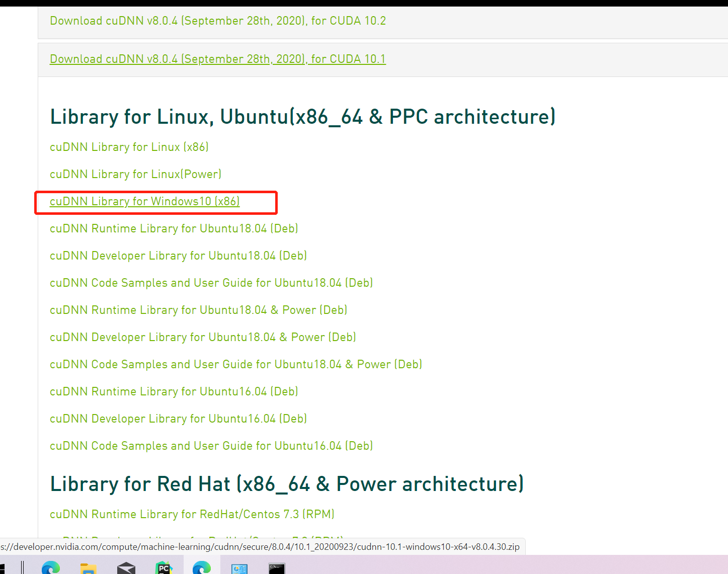The image size is (728, 574).
Task: Click the Library for Red Hat heading
Action: click(x=287, y=484)
